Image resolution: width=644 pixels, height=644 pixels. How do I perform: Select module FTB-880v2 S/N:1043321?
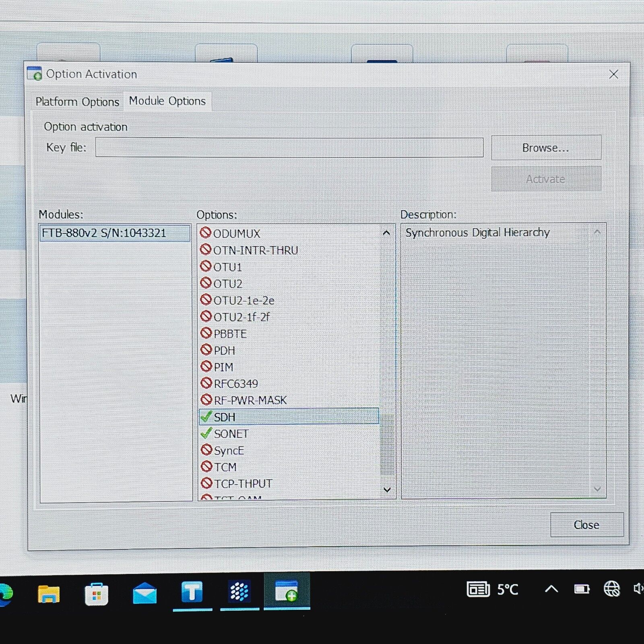[115, 233]
